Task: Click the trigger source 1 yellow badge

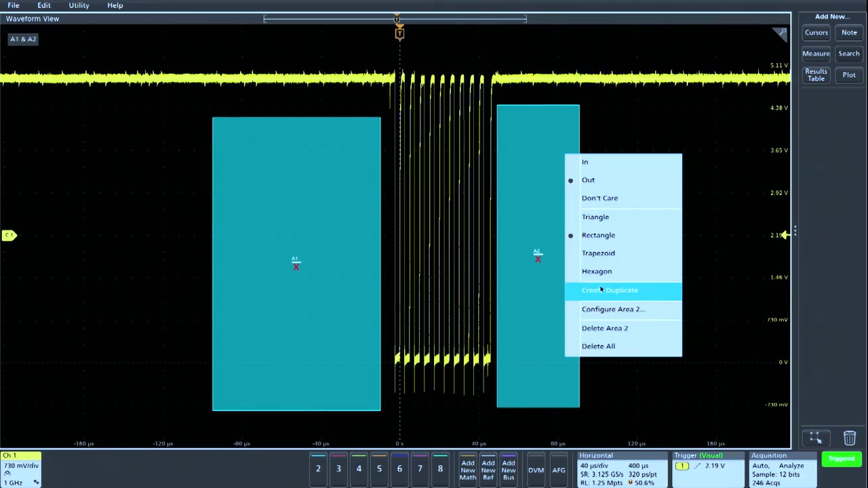Action: 682,466
